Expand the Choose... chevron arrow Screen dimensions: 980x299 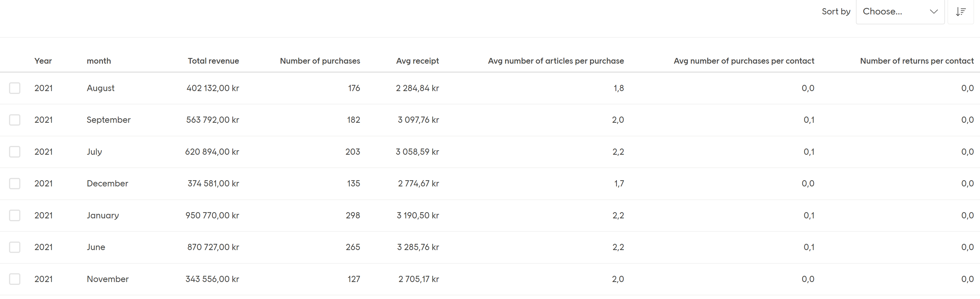tap(934, 11)
